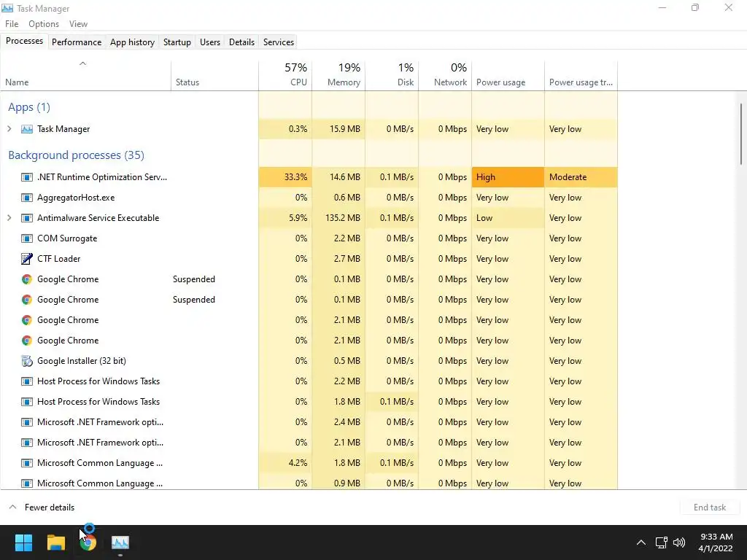Expand Antimalware Service Executable process group
This screenshot has width=747, height=560.
[9, 218]
